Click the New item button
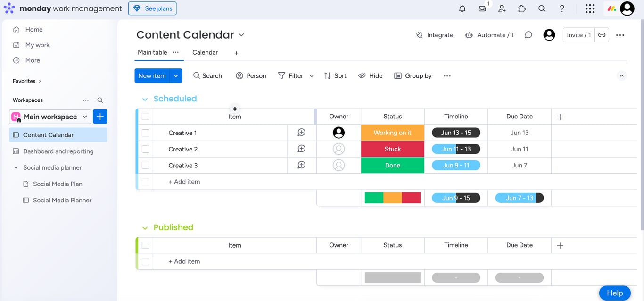Viewport: 644px width, 301px height. point(152,75)
